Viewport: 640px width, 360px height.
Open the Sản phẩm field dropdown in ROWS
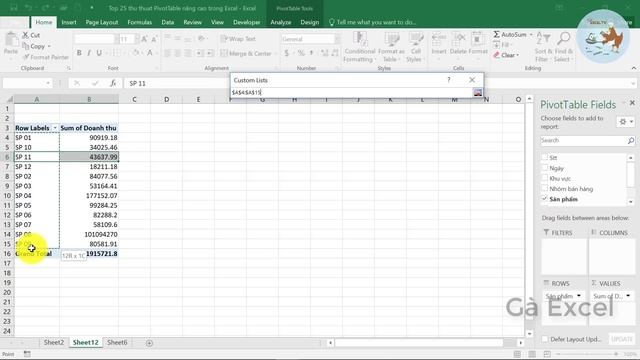click(579, 296)
